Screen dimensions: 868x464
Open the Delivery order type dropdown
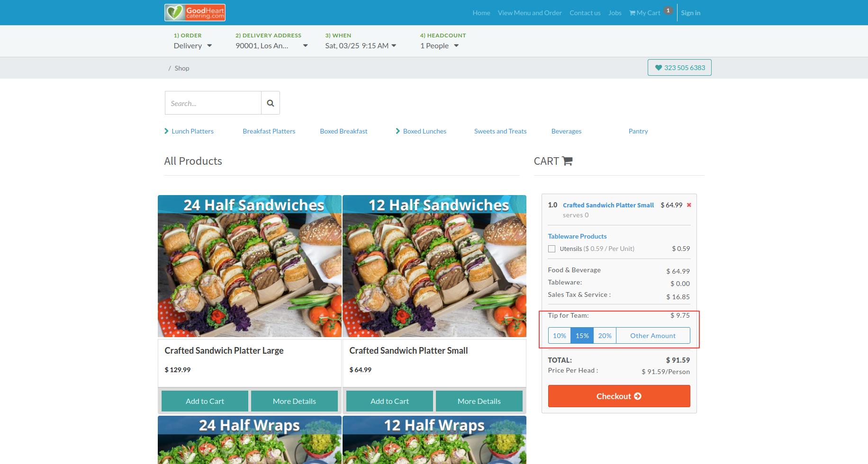click(x=193, y=46)
